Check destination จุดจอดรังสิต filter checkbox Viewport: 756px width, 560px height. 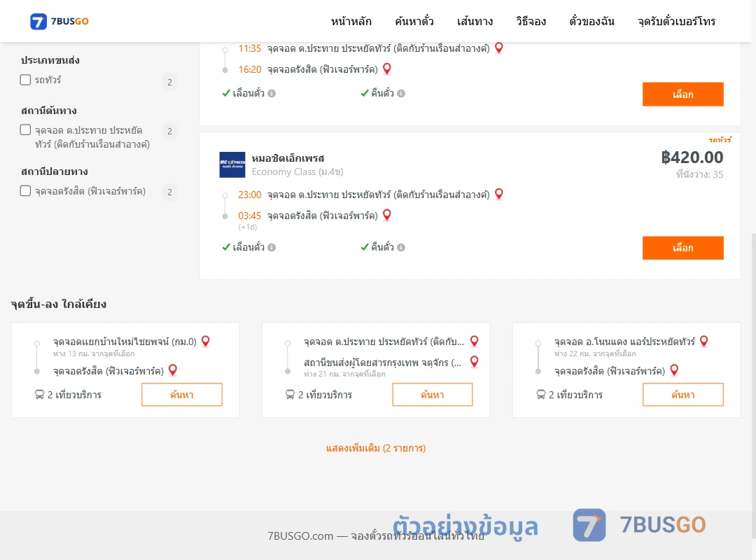pos(26,191)
